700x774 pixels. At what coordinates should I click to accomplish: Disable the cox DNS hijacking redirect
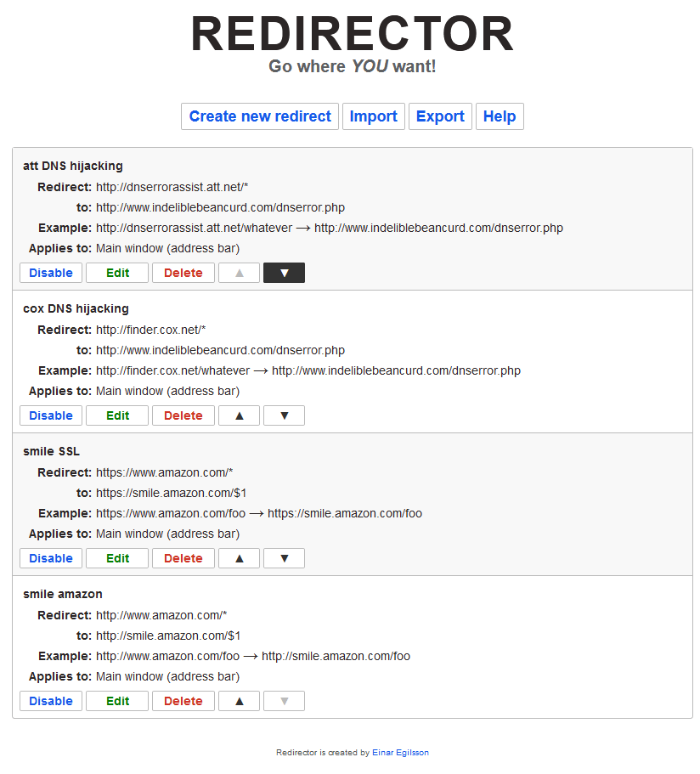[x=50, y=415]
